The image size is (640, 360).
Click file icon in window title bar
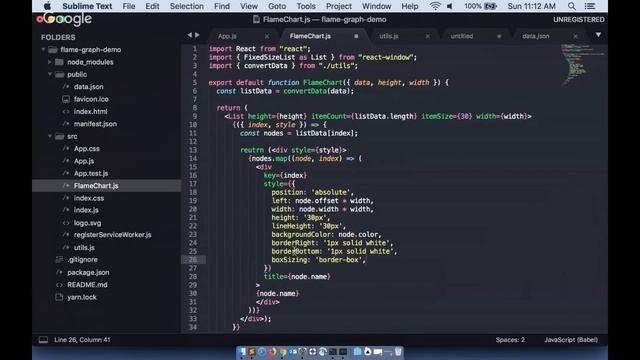(x=256, y=19)
